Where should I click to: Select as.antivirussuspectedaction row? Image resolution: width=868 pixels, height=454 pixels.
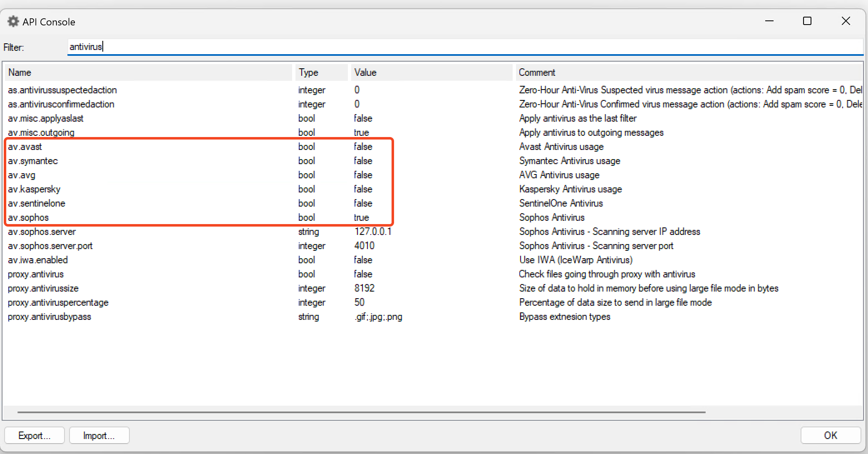[433, 90]
